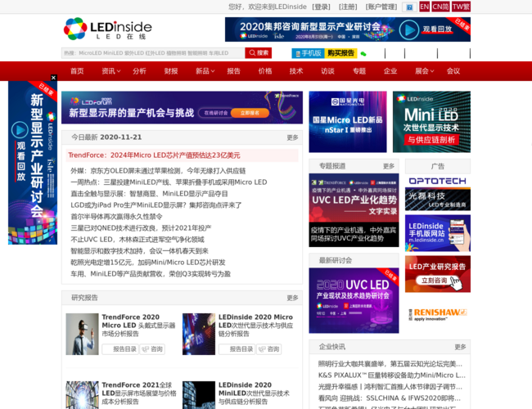This screenshot has height=409, width=532.
Task: Click the RENISHAW logo ad
Action: [x=438, y=314]
